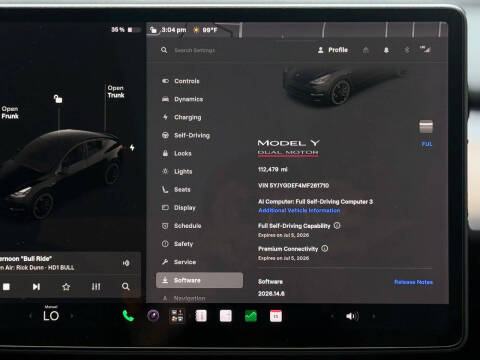Click the Search Settings field
Screen dimensions: 480x360
click(x=195, y=50)
